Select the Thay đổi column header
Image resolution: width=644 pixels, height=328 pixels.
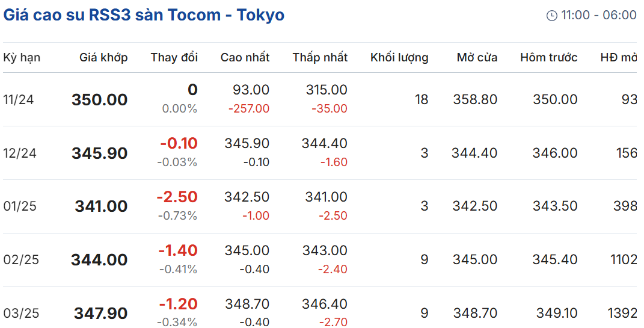[x=174, y=57]
